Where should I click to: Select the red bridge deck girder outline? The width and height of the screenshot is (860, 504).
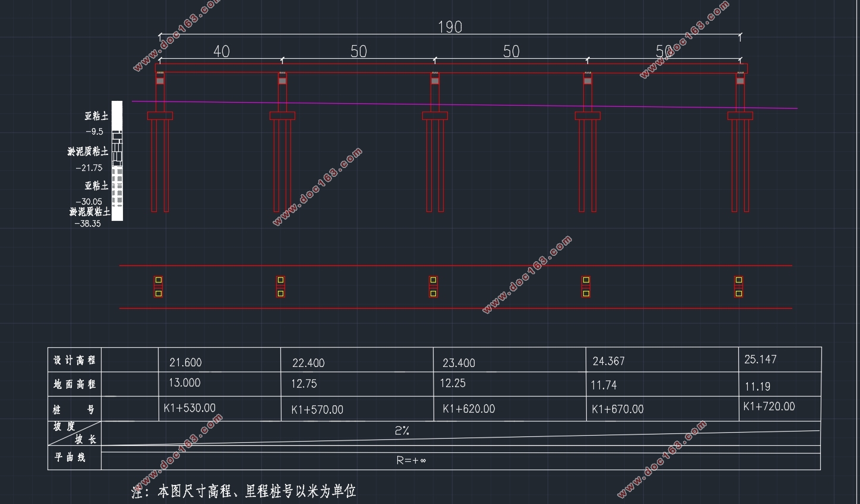point(451,69)
